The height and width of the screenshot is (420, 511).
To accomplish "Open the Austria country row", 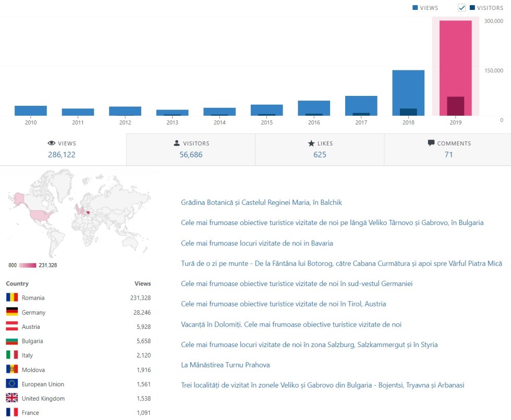I will (x=78, y=327).
